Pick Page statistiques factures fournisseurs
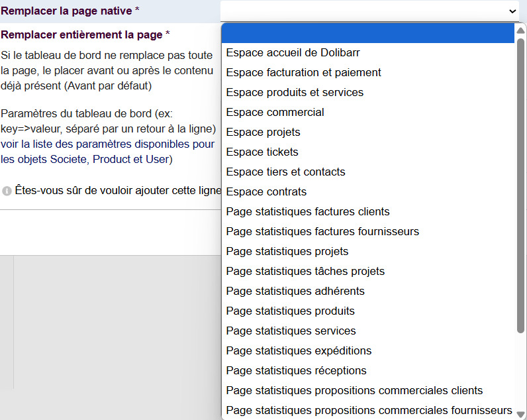Viewport: 527px width, 420px height. (322, 232)
